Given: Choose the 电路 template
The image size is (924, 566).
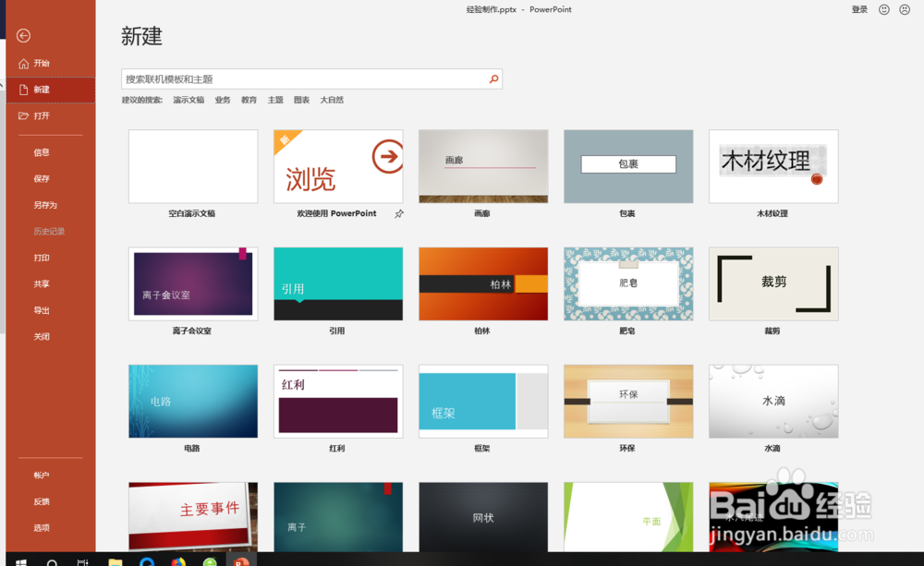Looking at the screenshot, I should tap(193, 401).
